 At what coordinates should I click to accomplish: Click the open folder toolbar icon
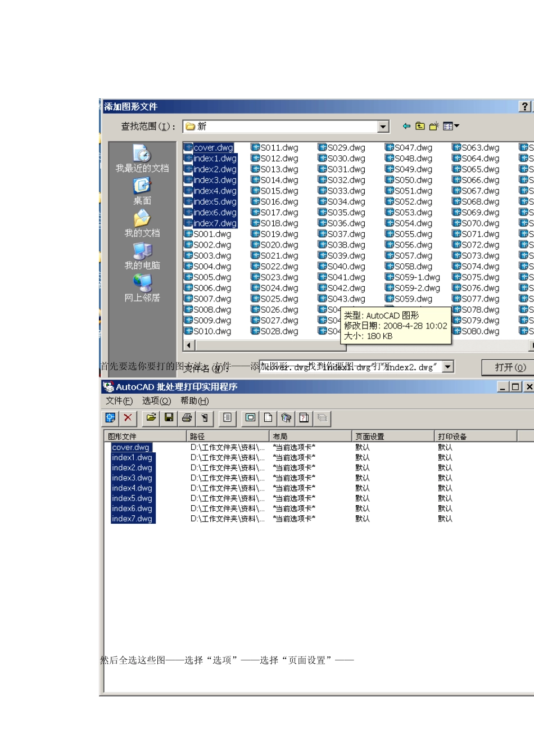pyautogui.click(x=151, y=417)
